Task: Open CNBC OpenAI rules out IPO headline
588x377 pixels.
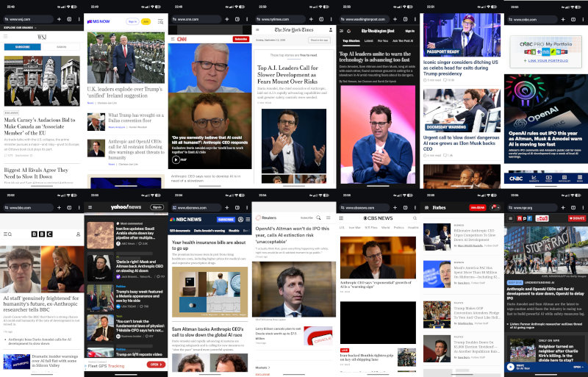Action: coord(545,139)
